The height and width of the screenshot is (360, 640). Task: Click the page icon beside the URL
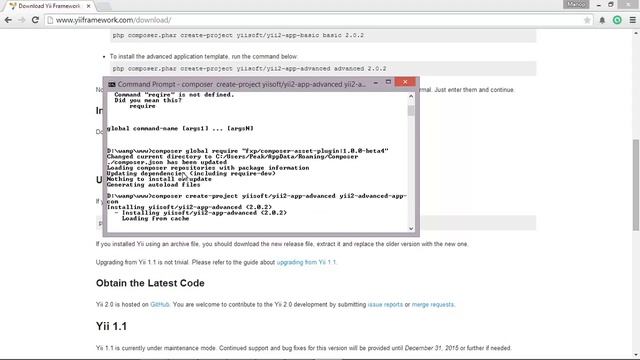click(x=50, y=20)
